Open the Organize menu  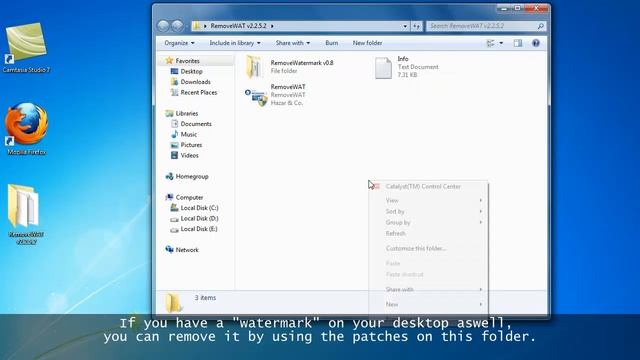point(179,43)
